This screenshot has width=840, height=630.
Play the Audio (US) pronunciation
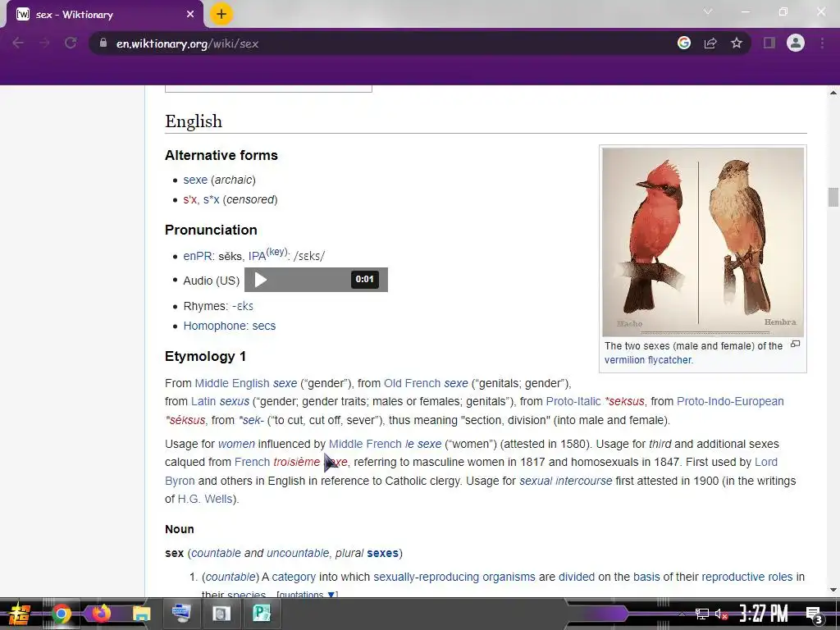click(260, 280)
